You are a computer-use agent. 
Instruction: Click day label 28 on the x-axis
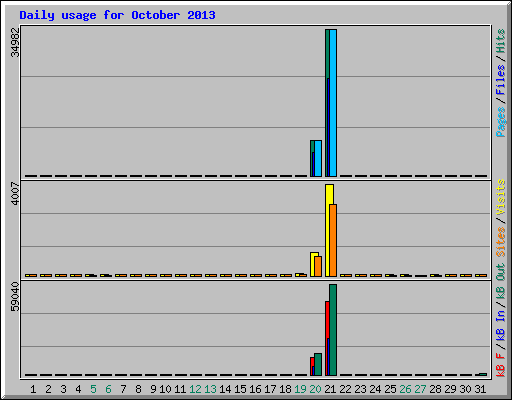[x=435, y=389]
